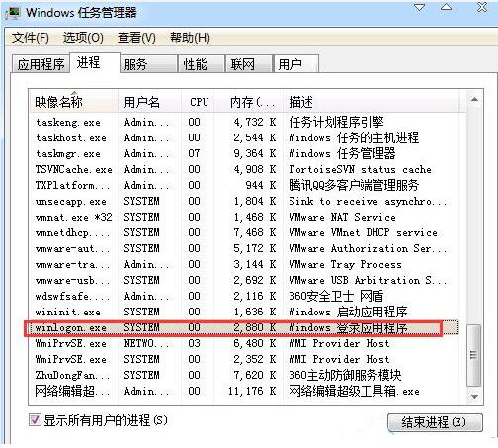The image size is (498, 448).
Task: Click description 360安全卫士 网盾
Action: coord(336,296)
